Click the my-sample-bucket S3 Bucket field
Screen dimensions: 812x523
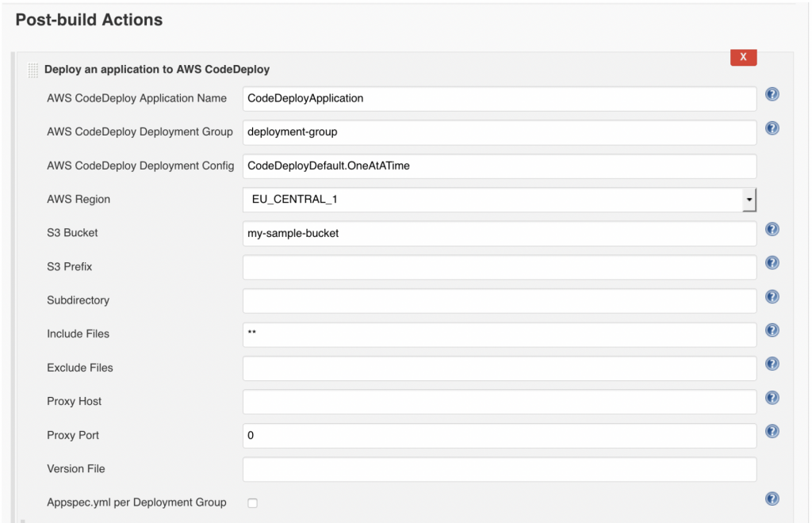tap(500, 233)
